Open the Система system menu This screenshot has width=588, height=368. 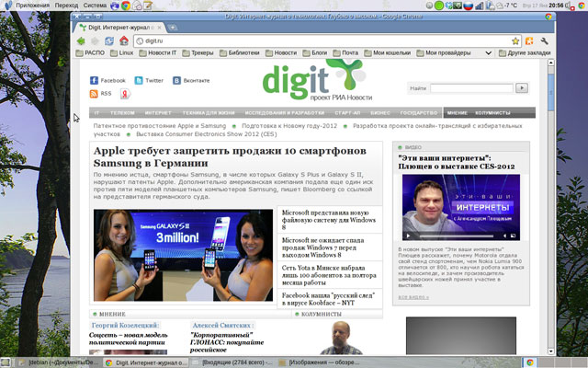[x=95, y=6]
